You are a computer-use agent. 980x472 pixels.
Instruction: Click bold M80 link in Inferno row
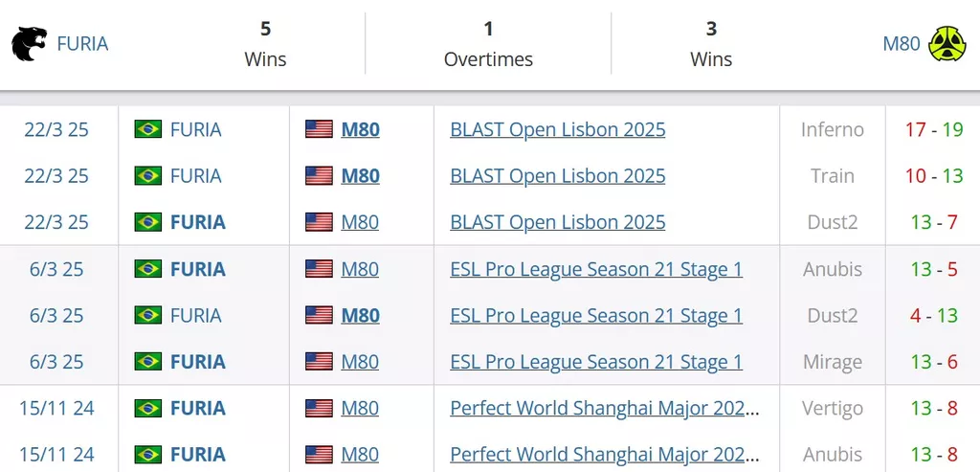click(x=360, y=129)
